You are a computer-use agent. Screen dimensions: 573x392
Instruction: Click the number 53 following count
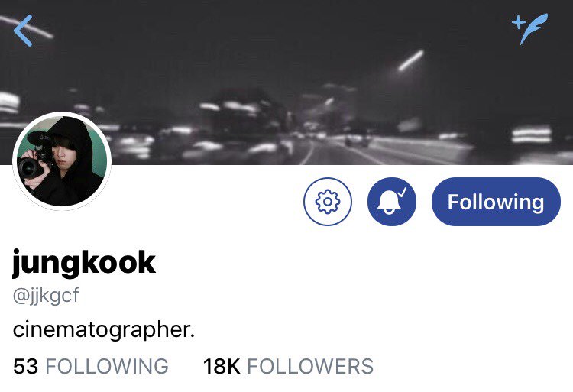pyautogui.click(x=25, y=366)
